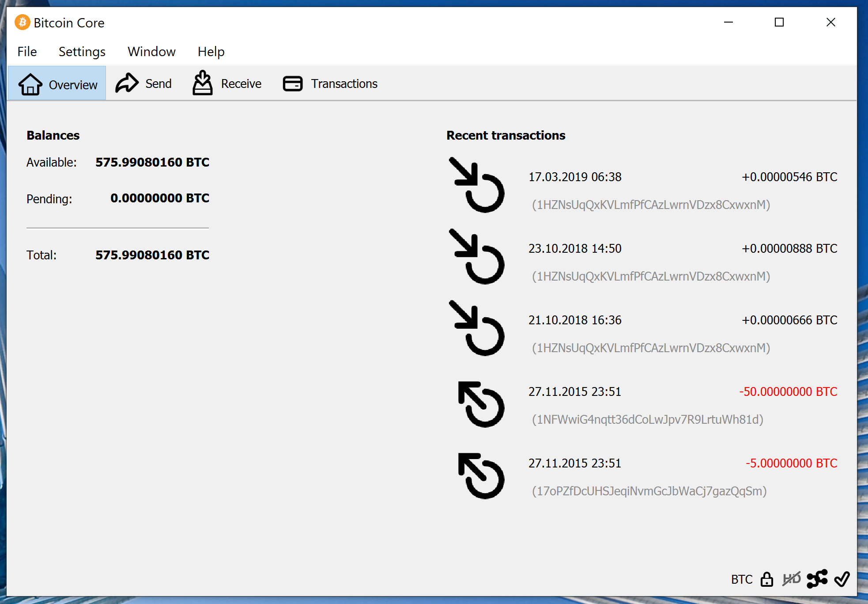The image size is (868, 604).
Task: Open the BTC unit selector in status bar
Action: [x=741, y=579]
